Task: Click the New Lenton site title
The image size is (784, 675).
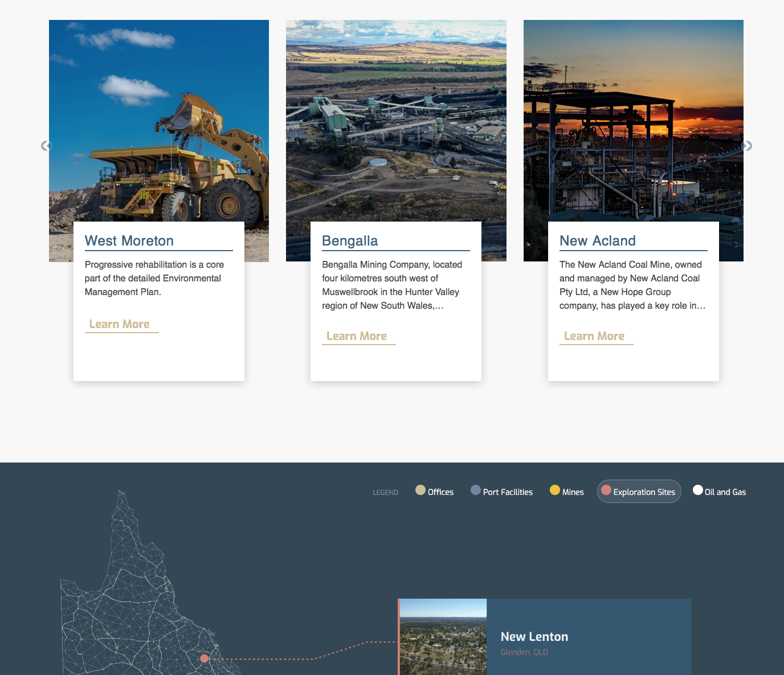Action: click(534, 637)
